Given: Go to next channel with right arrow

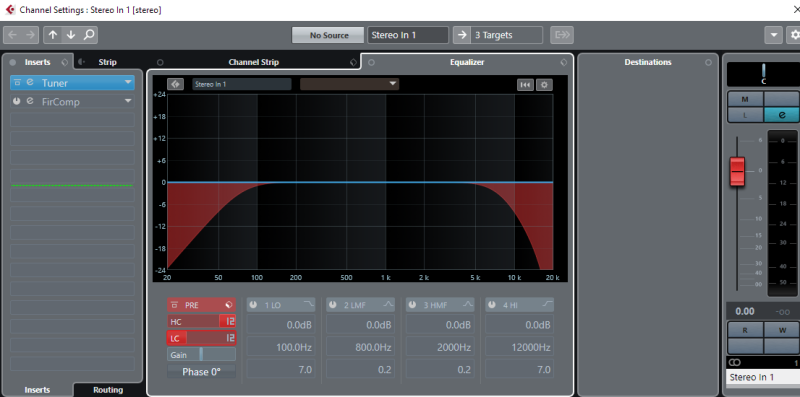Looking at the screenshot, I should tap(30, 35).
